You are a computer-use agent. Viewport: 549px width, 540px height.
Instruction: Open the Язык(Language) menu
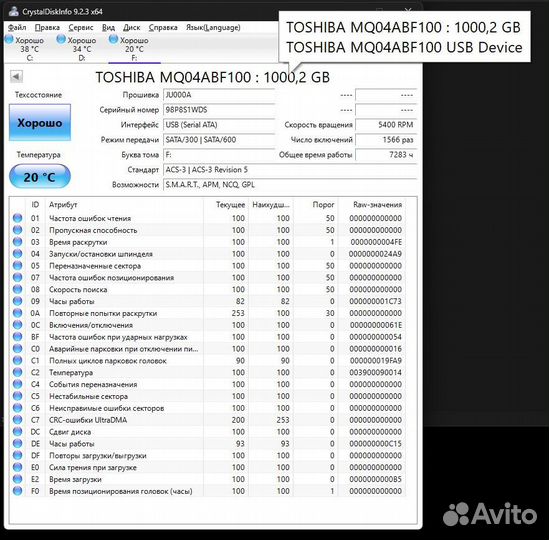coord(213,27)
